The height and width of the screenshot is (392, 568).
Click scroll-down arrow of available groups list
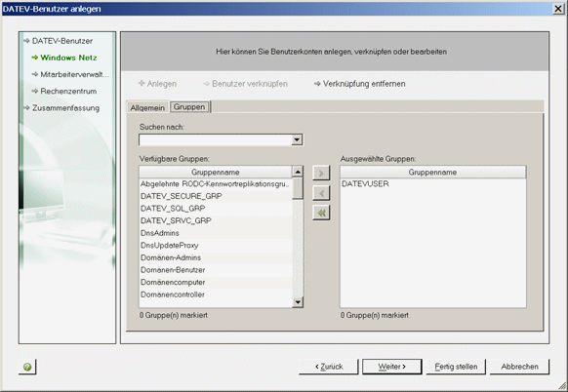[298, 302]
